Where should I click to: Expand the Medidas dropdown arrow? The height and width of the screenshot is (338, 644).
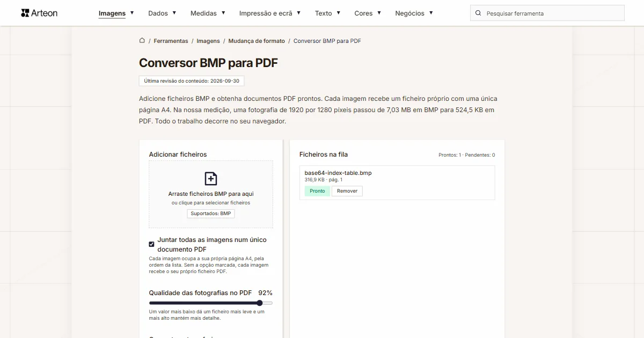223,12
